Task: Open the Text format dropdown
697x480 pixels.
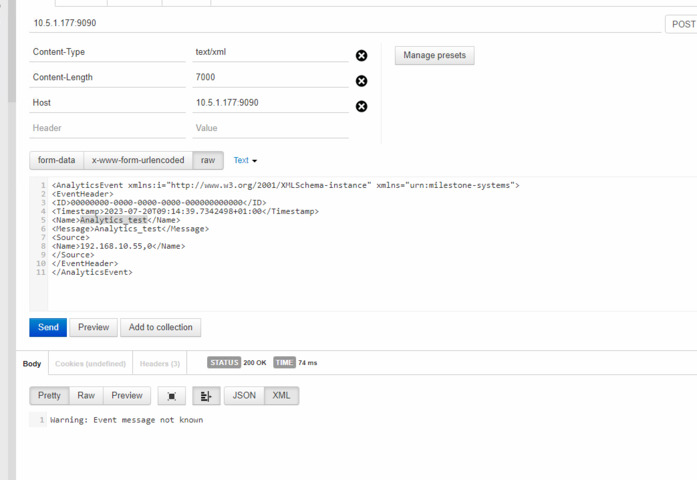Action: click(x=245, y=160)
